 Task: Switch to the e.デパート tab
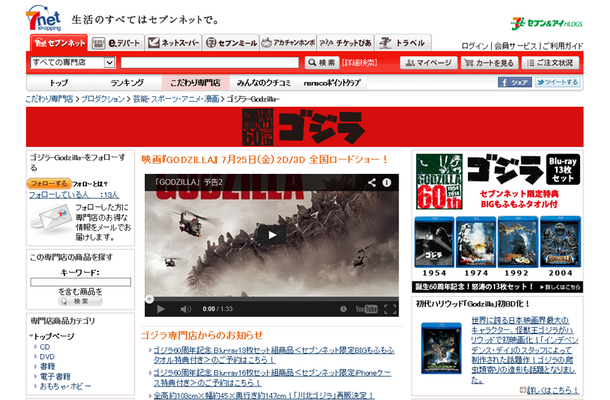[116, 43]
